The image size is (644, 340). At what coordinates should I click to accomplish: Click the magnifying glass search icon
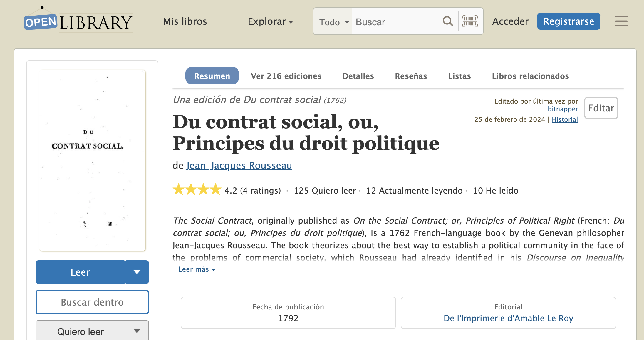pos(448,21)
